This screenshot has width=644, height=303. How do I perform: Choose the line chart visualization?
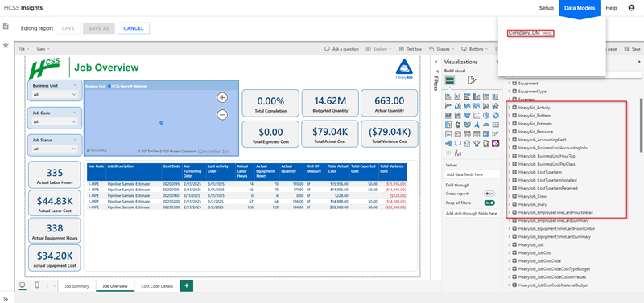pyautogui.click(x=448, y=106)
